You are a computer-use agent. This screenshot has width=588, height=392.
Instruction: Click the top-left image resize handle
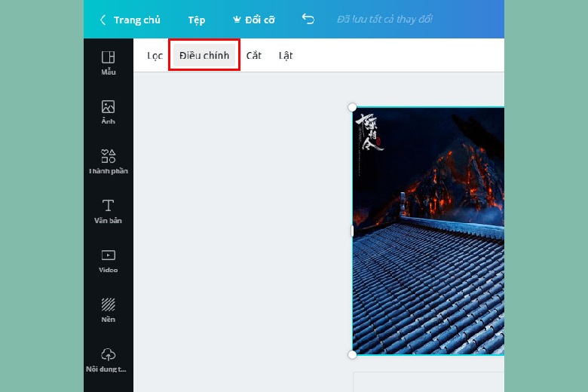(352, 107)
